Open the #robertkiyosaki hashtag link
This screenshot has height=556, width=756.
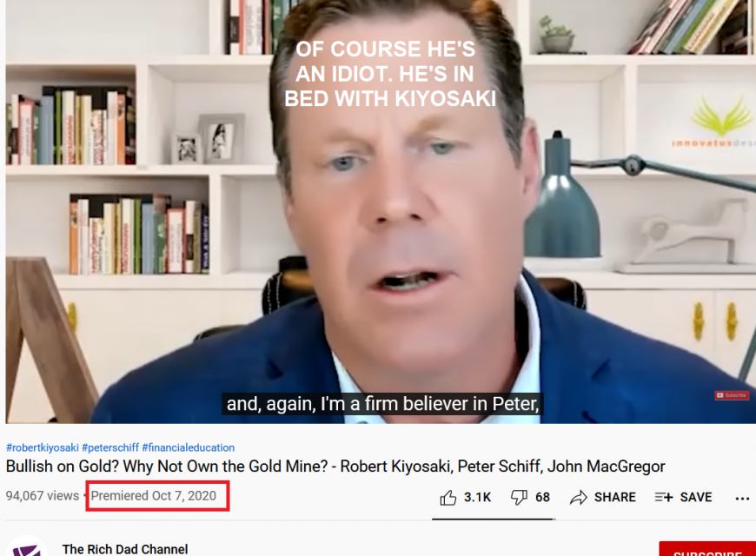tap(43, 447)
